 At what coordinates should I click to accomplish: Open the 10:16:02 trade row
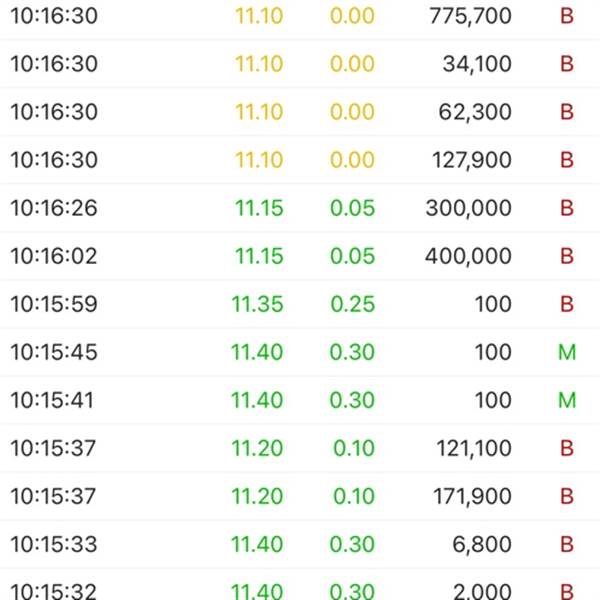300,256
